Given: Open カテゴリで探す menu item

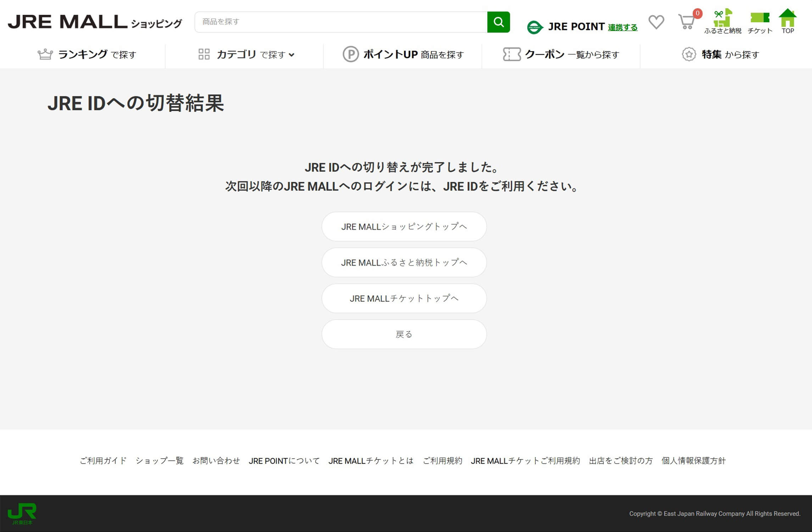Looking at the screenshot, I should (x=246, y=54).
